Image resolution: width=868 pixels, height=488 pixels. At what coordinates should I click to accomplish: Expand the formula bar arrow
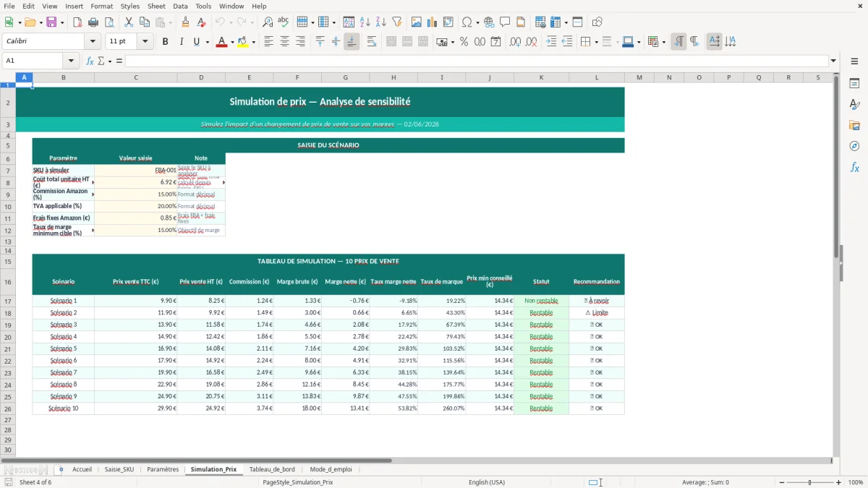coord(833,61)
